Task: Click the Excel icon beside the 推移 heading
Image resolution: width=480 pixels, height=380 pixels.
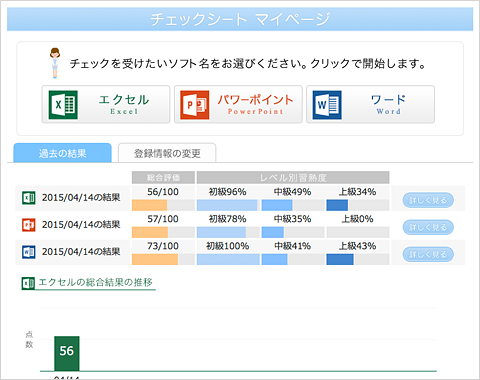Action: 28,283
